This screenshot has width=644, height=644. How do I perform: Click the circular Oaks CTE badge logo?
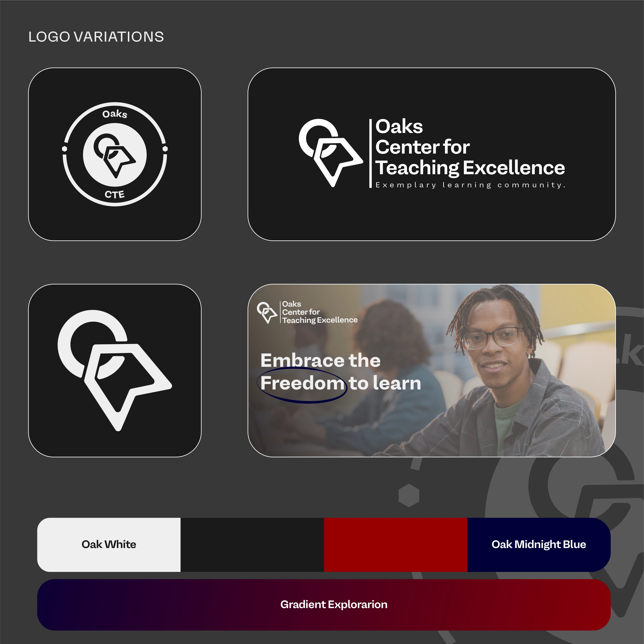coord(115,154)
